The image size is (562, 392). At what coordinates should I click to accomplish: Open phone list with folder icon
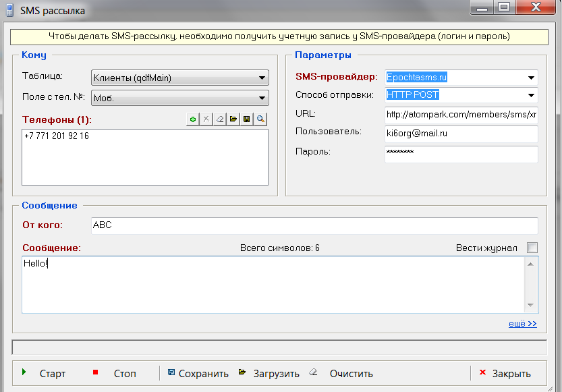[x=233, y=119]
